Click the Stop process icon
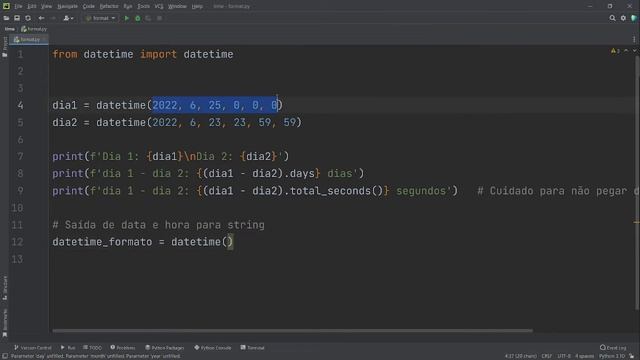 click(159, 18)
